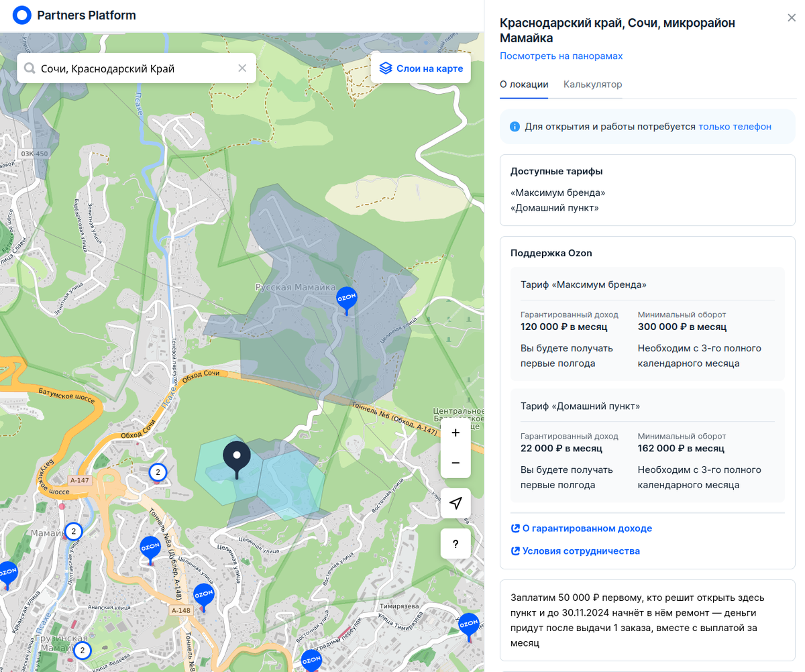Clear the search field with X
This screenshot has width=805, height=672.
(242, 68)
